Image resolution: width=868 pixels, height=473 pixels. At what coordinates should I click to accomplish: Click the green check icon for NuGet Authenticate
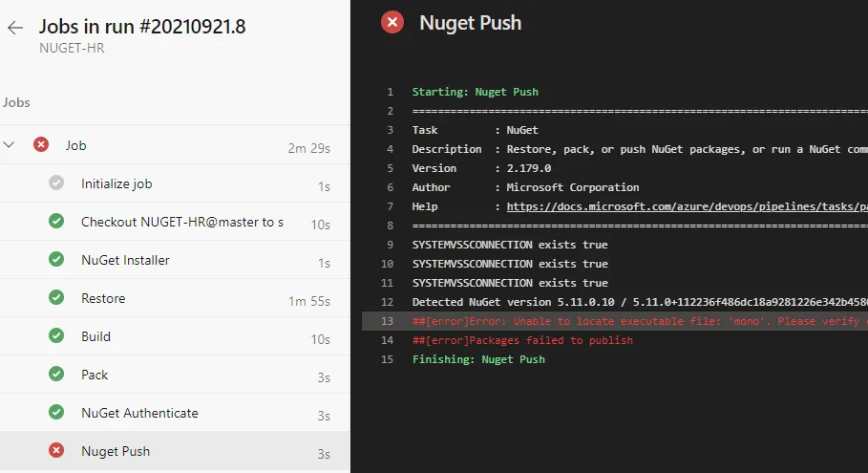(56, 412)
